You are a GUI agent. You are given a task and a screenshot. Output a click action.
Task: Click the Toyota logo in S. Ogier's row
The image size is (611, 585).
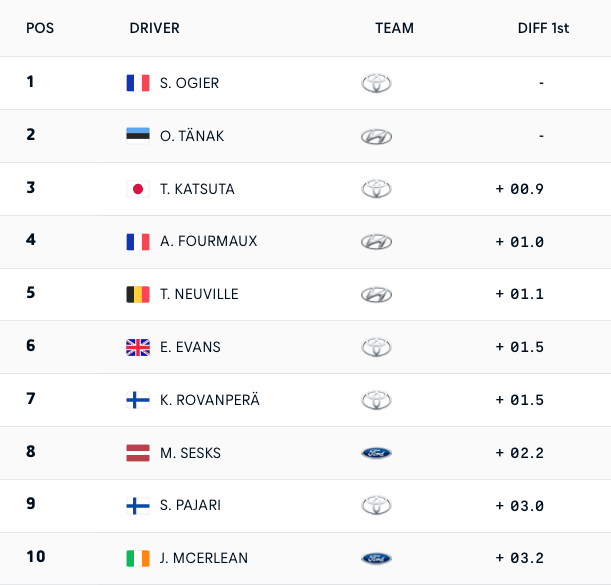376,83
